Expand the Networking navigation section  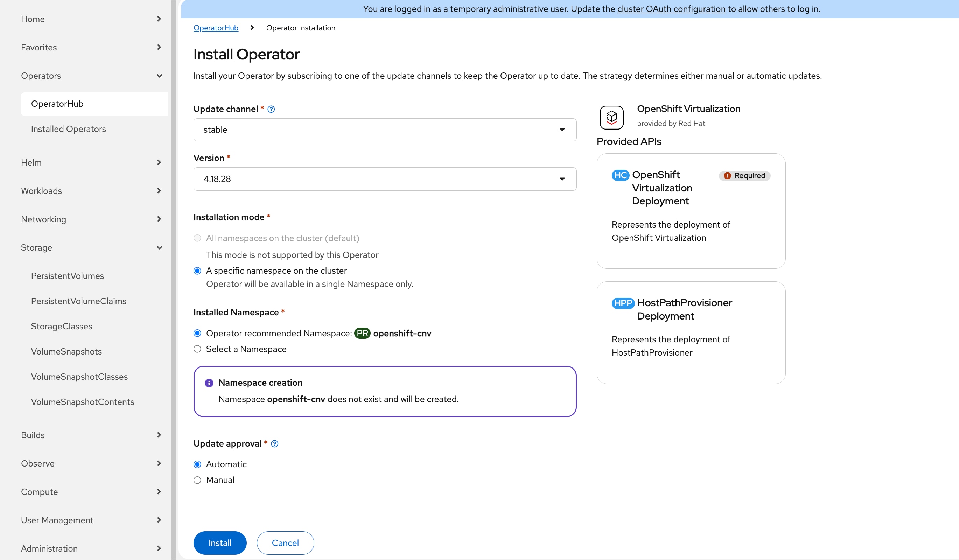tap(91, 219)
